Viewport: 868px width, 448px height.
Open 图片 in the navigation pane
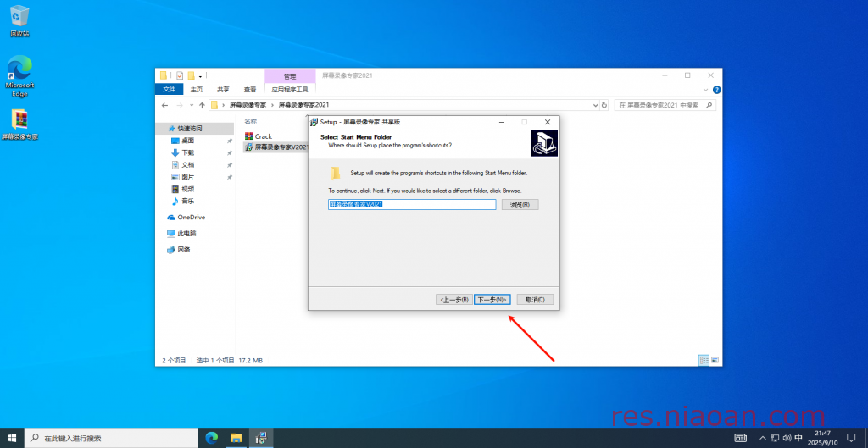[187, 177]
